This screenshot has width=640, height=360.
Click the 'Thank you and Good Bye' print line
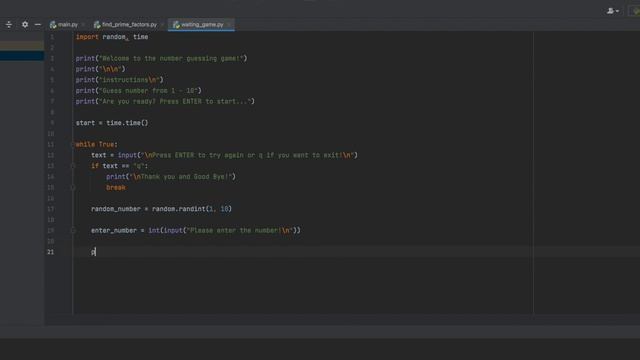(171, 177)
